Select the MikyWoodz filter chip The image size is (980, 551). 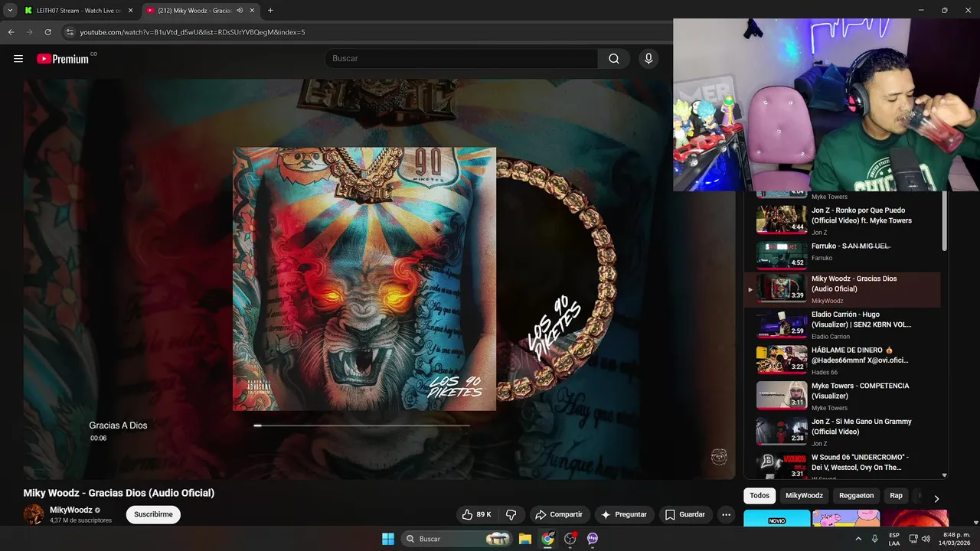pos(804,496)
